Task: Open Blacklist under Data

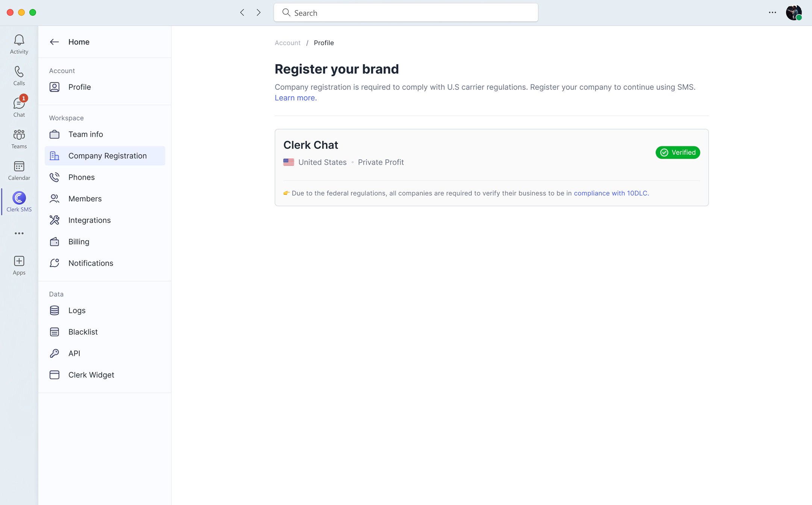Action: tap(105, 332)
